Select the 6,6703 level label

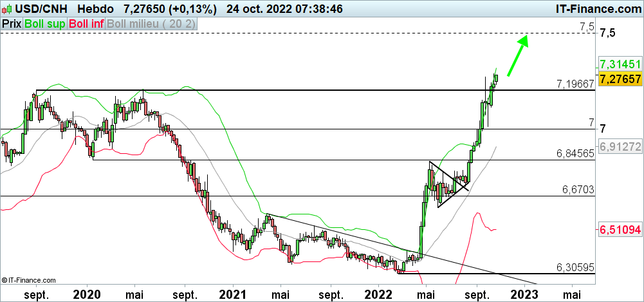tap(577, 189)
